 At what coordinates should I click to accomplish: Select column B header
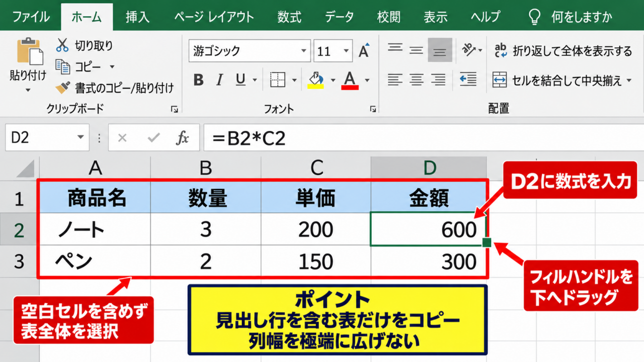click(205, 168)
